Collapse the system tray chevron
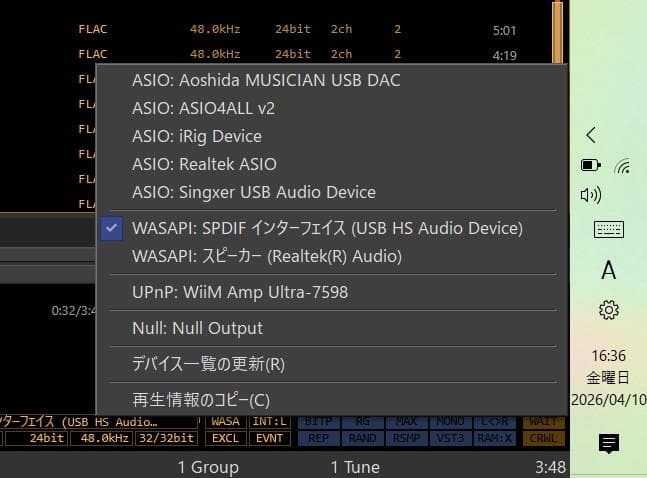This screenshot has height=478, width=647. pyautogui.click(x=591, y=135)
